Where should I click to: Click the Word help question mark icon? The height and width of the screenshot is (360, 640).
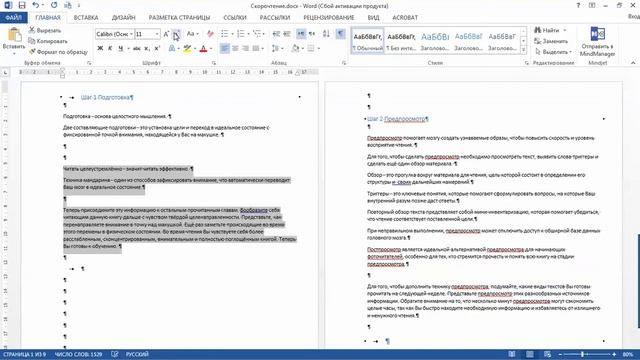point(578,5)
